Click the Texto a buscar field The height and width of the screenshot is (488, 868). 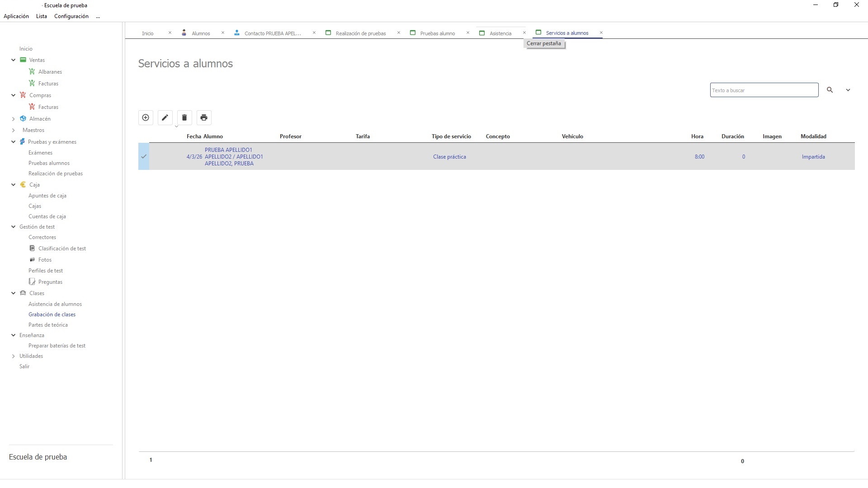[x=764, y=90]
